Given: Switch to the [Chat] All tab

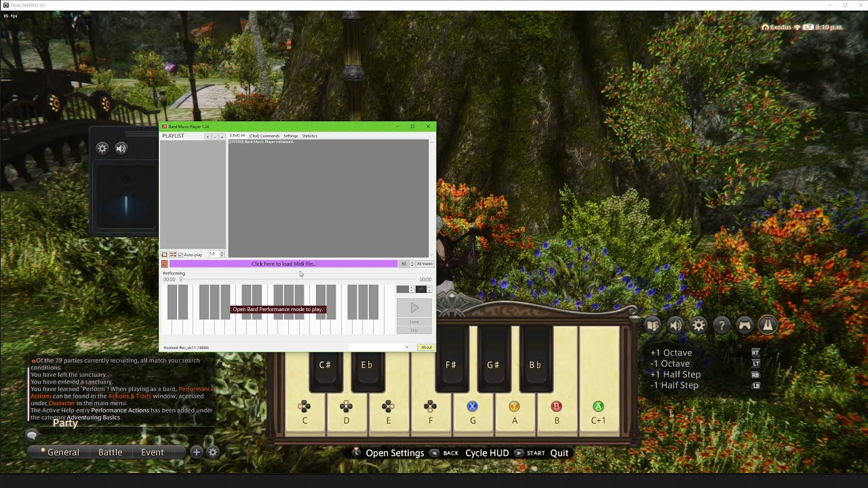Looking at the screenshot, I should pyautogui.click(x=237, y=136).
